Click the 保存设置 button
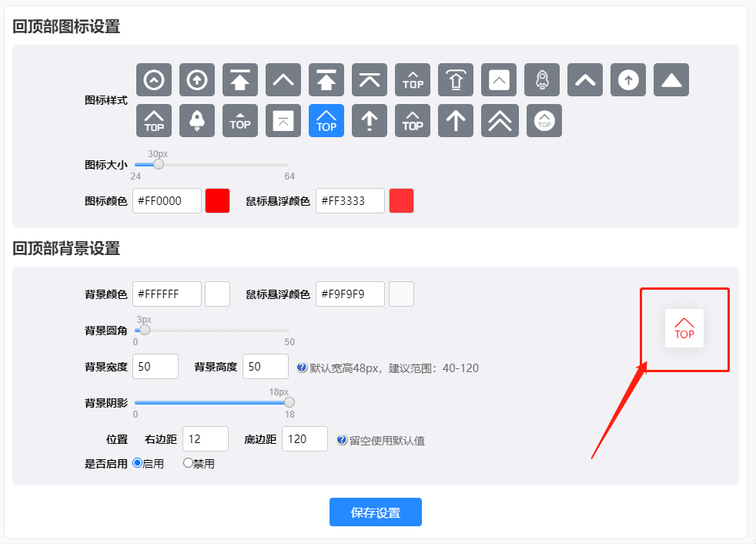This screenshot has width=756, height=544. point(375,512)
